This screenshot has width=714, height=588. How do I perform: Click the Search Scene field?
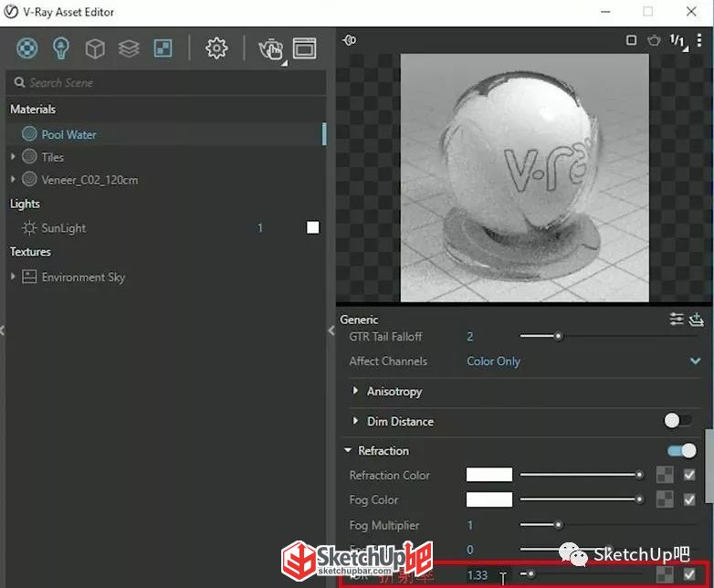(x=166, y=82)
